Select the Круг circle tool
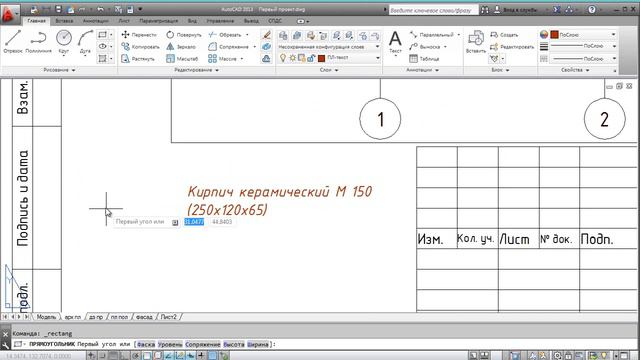 pos(64,42)
